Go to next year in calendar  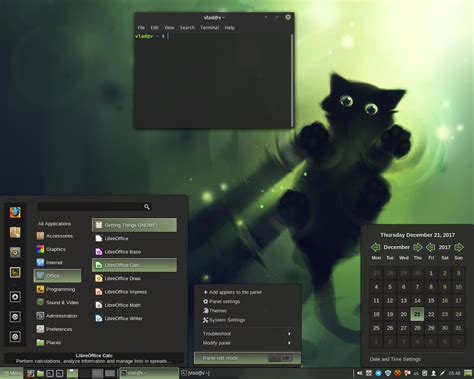click(x=459, y=247)
